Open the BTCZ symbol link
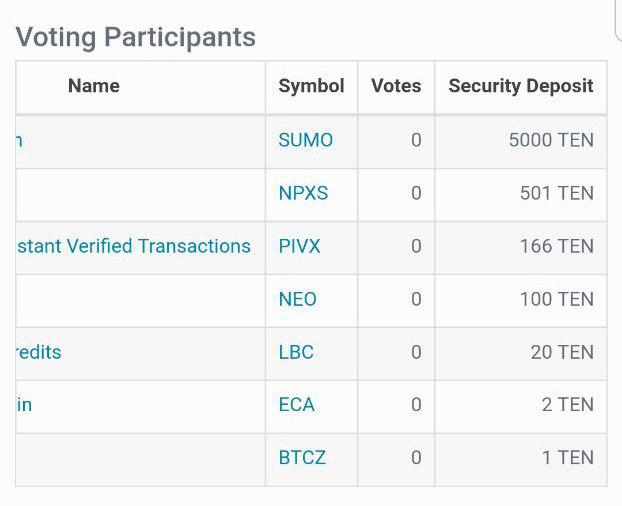This screenshot has height=506, width=622. pyautogui.click(x=302, y=458)
